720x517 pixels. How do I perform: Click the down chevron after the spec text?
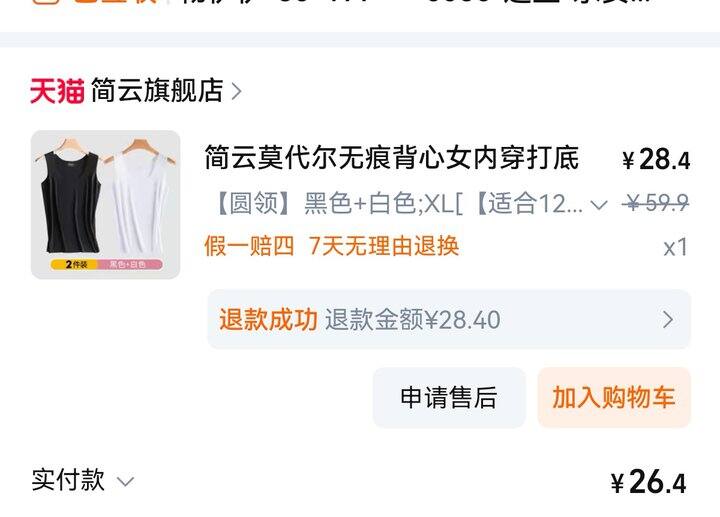(599, 205)
